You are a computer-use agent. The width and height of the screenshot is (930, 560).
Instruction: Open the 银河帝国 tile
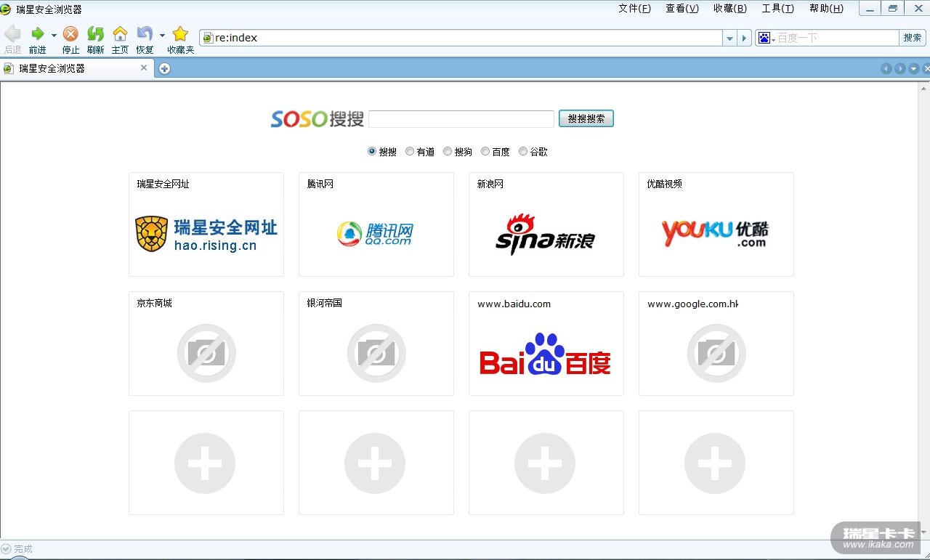tap(376, 344)
